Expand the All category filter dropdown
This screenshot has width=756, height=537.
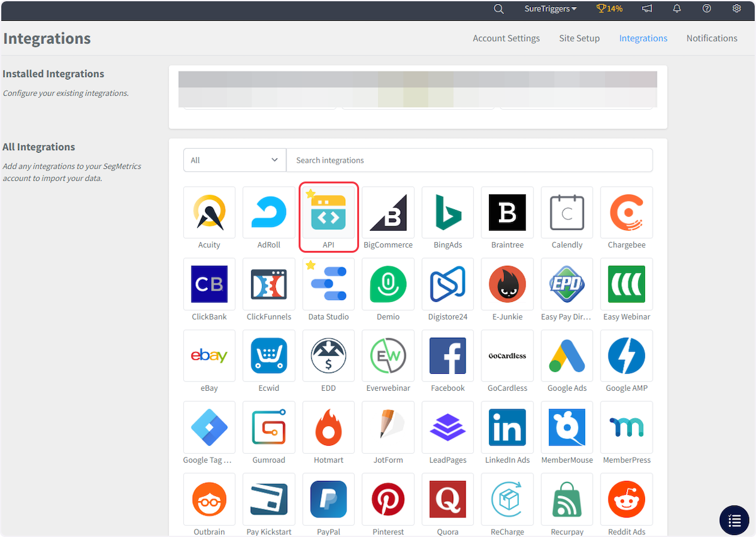(235, 160)
